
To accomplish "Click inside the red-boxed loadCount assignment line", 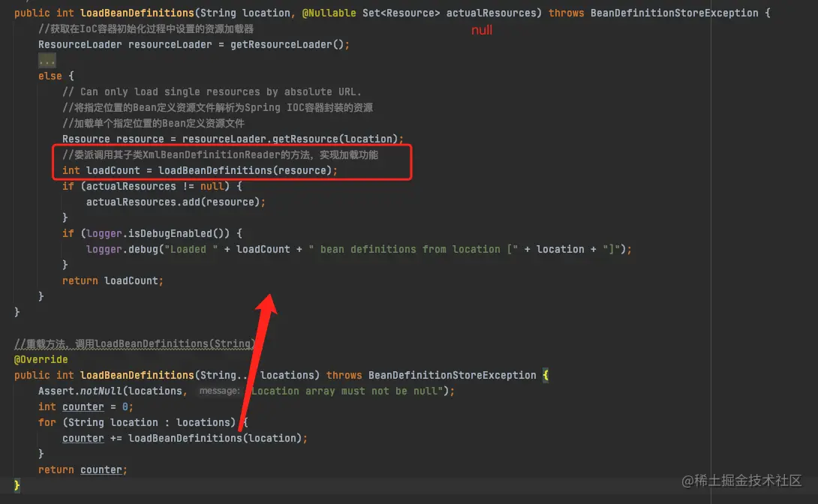I will pyautogui.click(x=203, y=170).
